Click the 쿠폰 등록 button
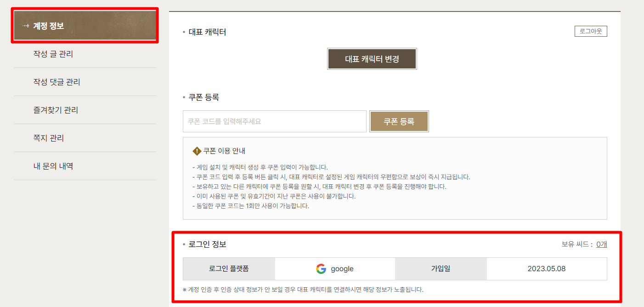This screenshot has height=307, width=644. [399, 121]
